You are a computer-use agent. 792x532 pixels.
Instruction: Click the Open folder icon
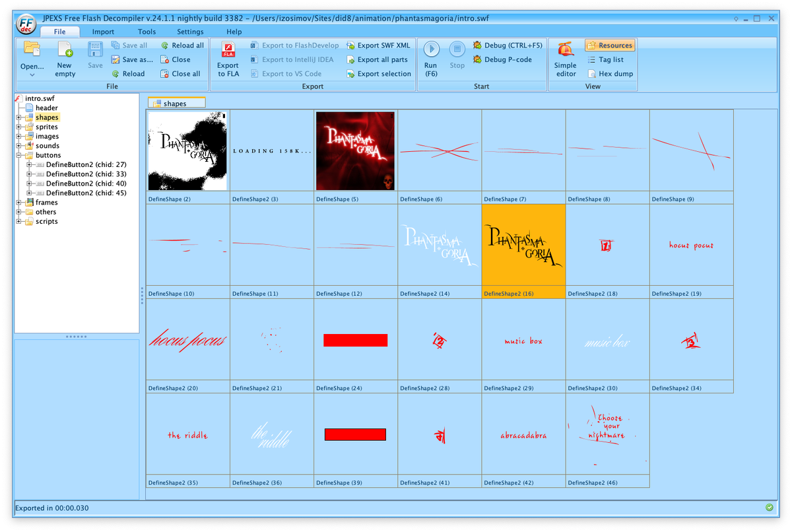click(31, 50)
